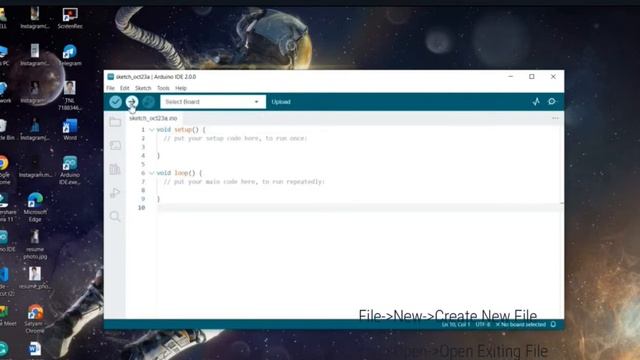Select the ScreenRec desktop shortcut
The width and height of the screenshot is (640, 360).
point(70,18)
